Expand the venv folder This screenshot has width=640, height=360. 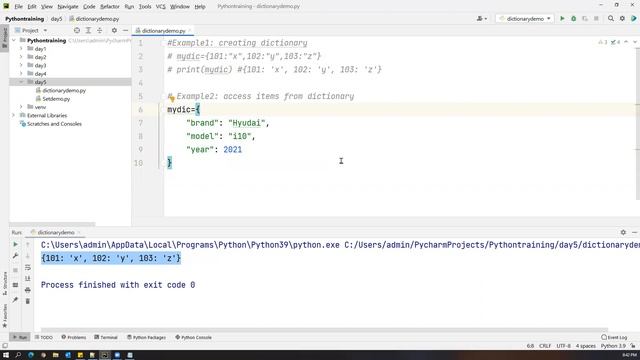(21, 107)
